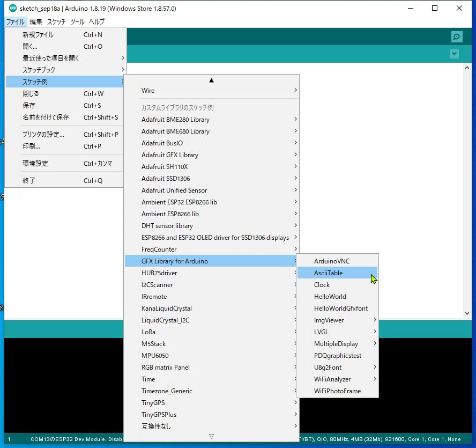Expand Adafruit SH110X examples
Screen dimensions: 476x448
coord(212,167)
